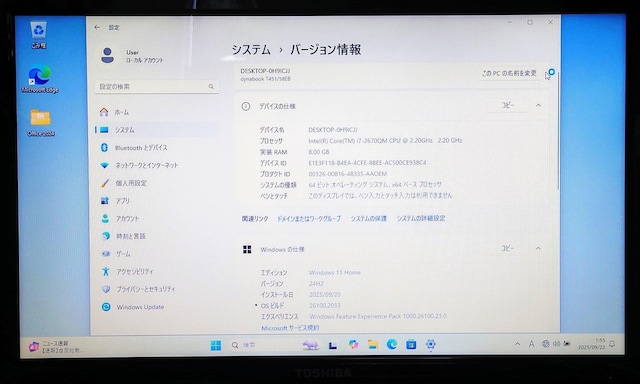Screen dimensions: 640x384
Task: Open Bluetooth とデバイス settings
Action: [157, 147]
